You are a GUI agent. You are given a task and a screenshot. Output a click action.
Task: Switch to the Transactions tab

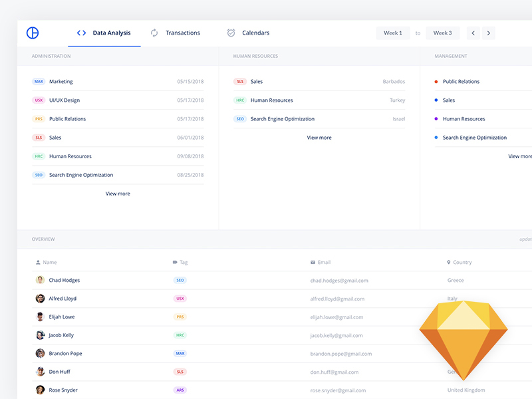coord(182,33)
